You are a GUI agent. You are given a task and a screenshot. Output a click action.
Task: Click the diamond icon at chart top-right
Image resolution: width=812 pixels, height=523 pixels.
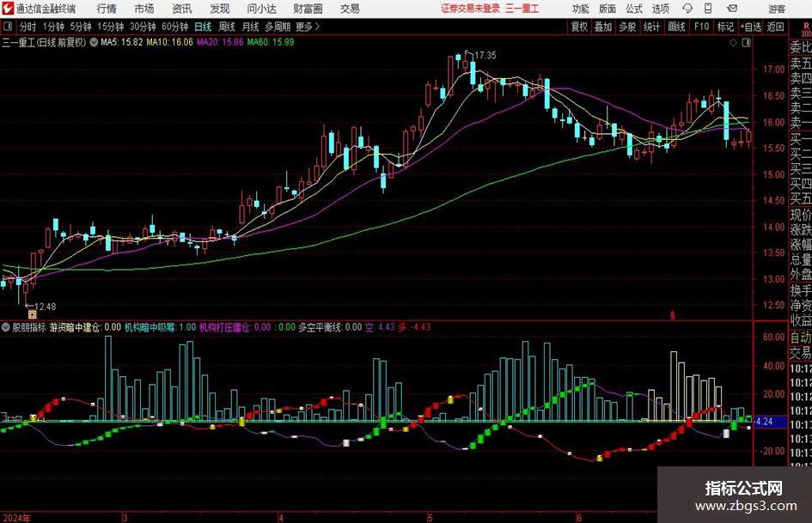coord(733,43)
